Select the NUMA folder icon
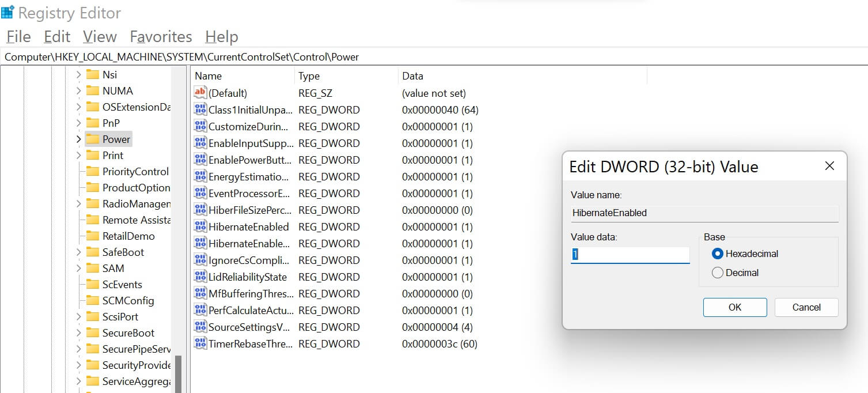This screenshot has height=393, width=868. point(93,90)
